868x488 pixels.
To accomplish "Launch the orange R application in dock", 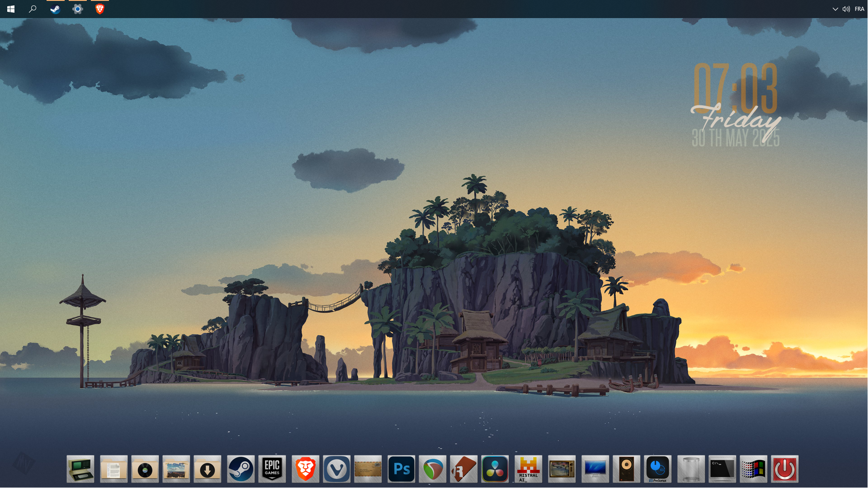I will (464, 469).
